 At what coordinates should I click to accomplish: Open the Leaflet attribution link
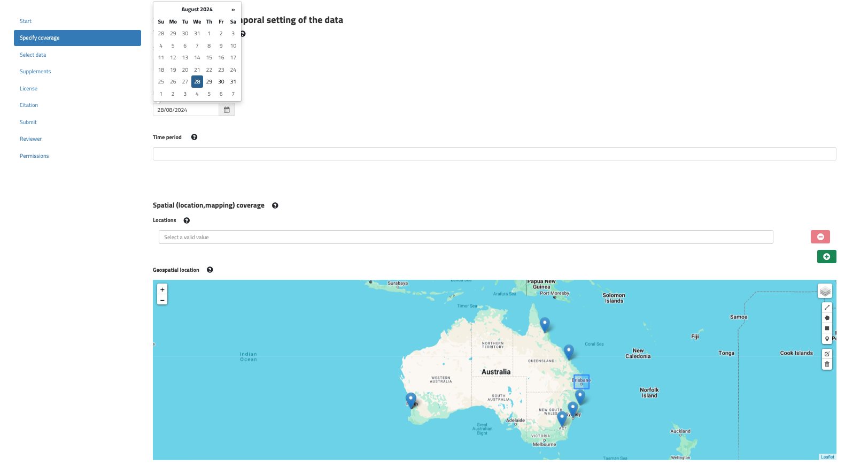(827, 457)
